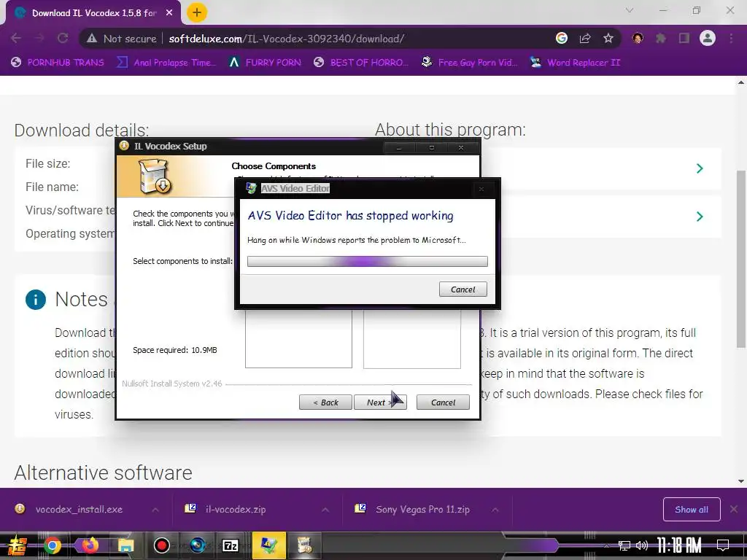
Task: Expand options for Sony Vegas Pro 11.zip
Action: click(495, 510)
